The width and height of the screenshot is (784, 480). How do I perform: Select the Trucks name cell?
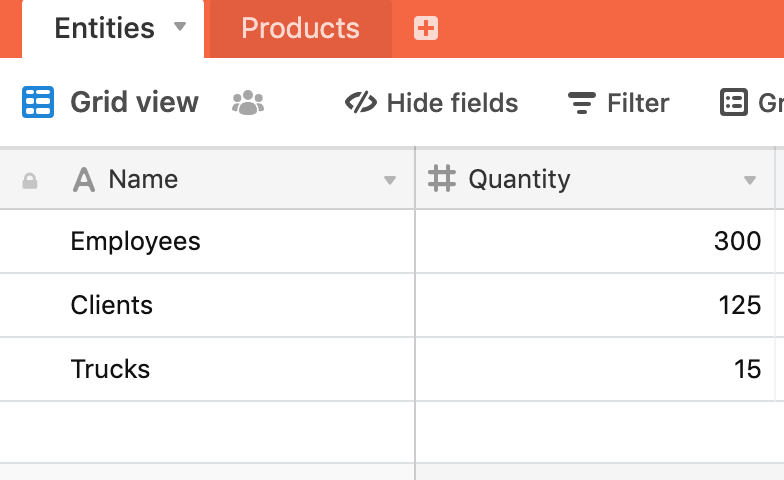[207, 369]
